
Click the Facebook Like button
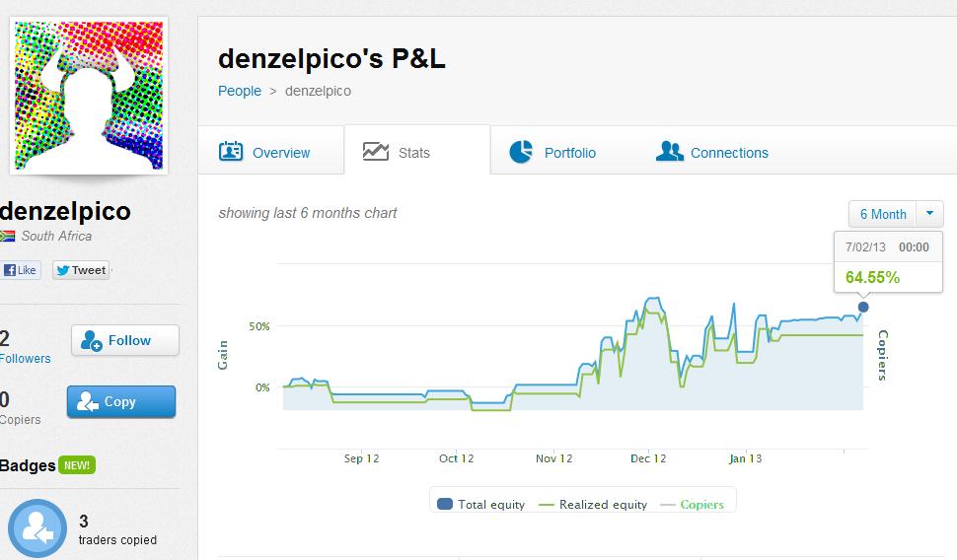click(x=20, y=270)
